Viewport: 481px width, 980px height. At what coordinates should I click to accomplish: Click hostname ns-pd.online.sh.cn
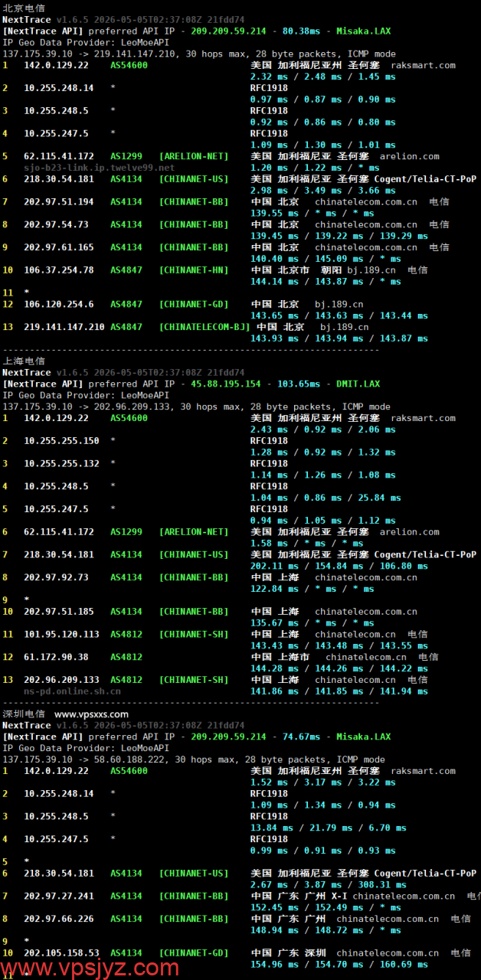coord(72,691)
